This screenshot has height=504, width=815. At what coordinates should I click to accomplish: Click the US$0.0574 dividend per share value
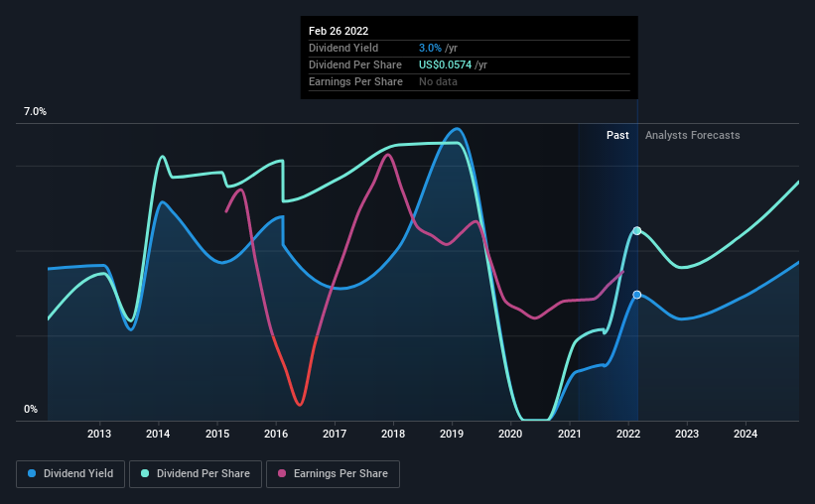point(446,64)
